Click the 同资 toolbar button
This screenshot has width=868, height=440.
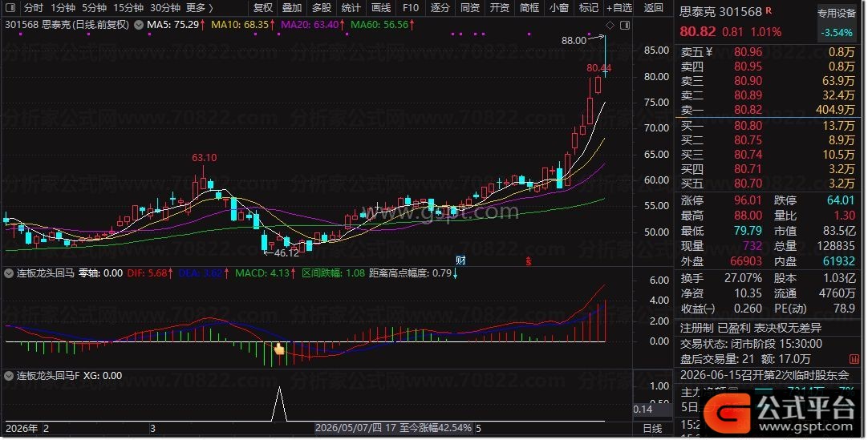click(x=470, y=8)
